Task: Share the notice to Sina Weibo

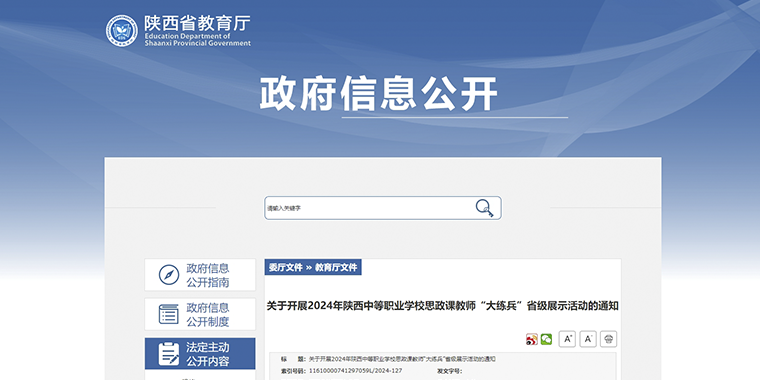Action: coord(532,339)
